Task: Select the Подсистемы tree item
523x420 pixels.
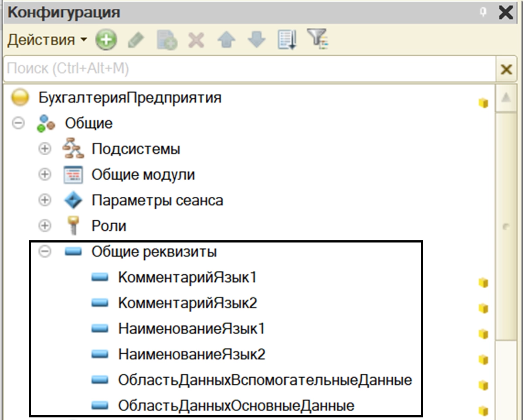Action: point(136,149)
